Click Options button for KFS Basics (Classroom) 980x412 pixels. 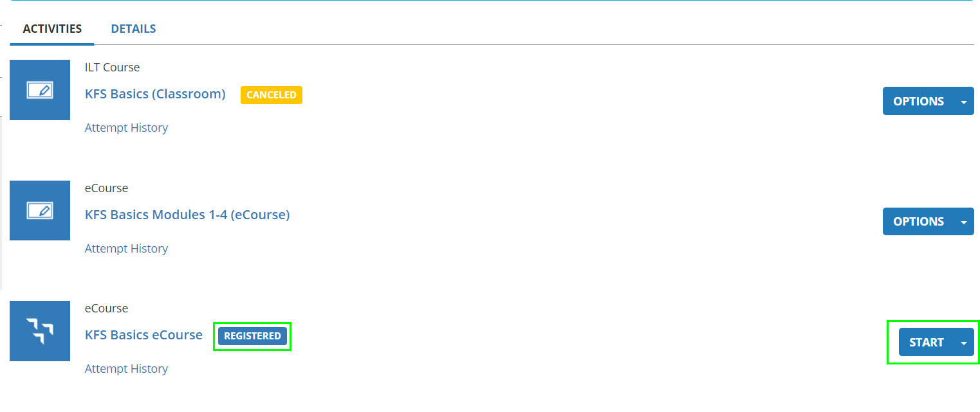918,102
